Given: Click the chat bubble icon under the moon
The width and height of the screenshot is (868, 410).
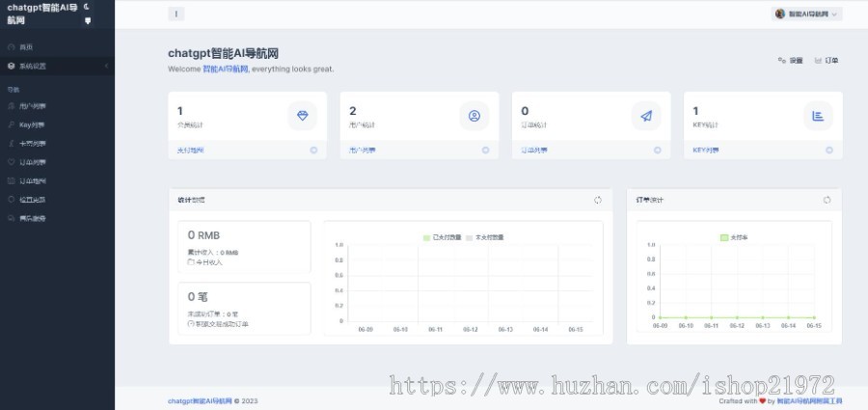Looking at the screenshot, I should click(x=88, y=20).
